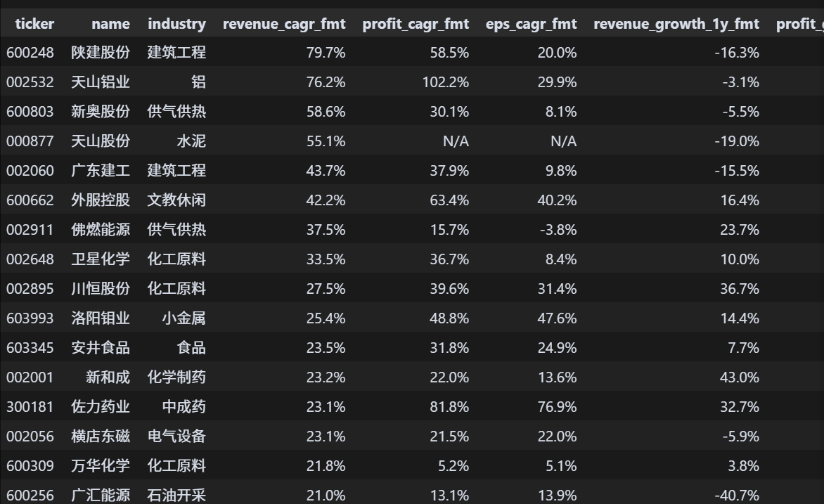The width and height of the screenshot is (824, 504).
Task: Click industry 化学制药 for 新和成
Action: pos(176,377)
